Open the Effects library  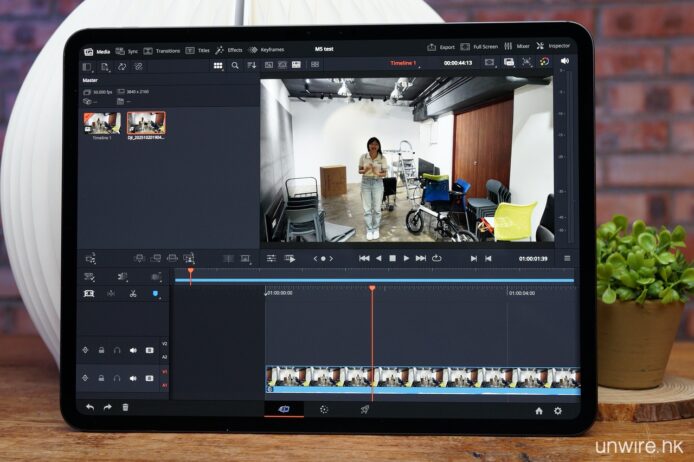tap(229, 50)
